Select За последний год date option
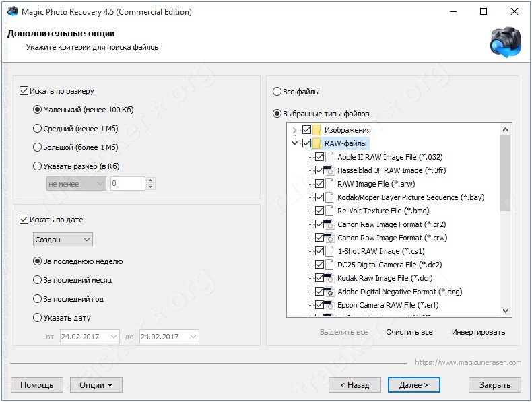 pyautogui.click(x=37, y=299)
